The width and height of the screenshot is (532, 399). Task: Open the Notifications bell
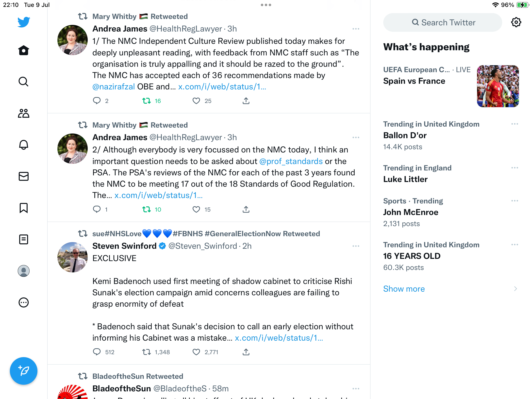24,145
